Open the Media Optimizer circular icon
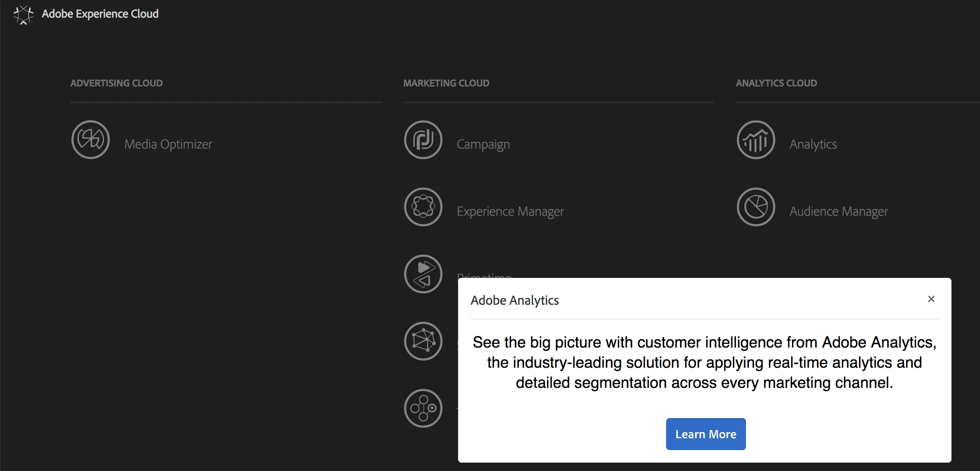Viewport: 980px width, 471px height. (x=91, y=140)
